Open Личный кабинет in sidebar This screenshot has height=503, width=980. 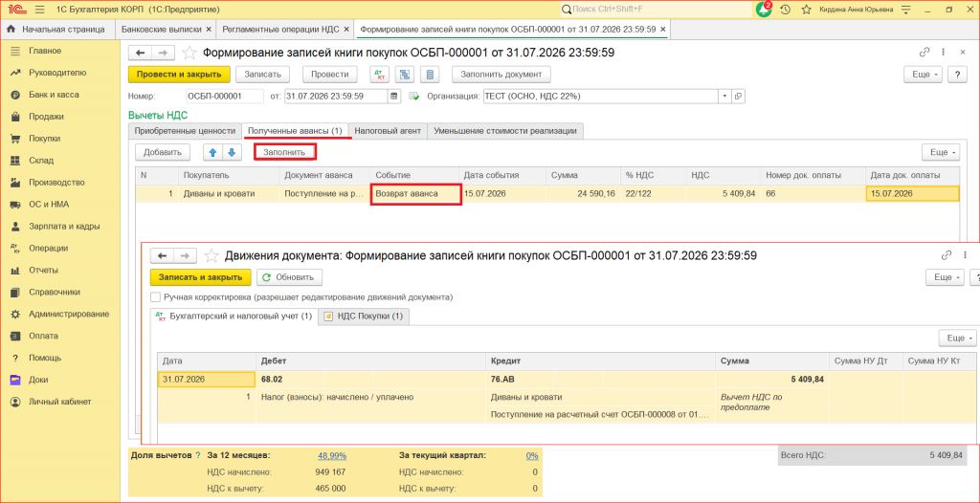click(60, 401)
